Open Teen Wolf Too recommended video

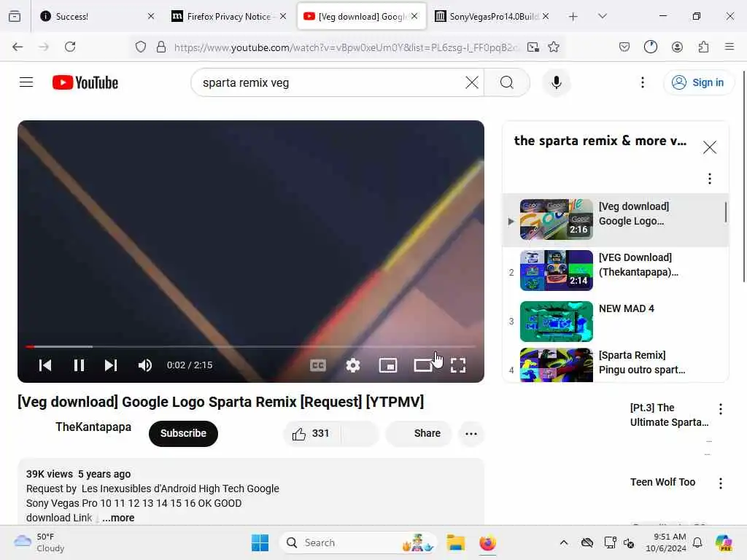click(662, 482)
